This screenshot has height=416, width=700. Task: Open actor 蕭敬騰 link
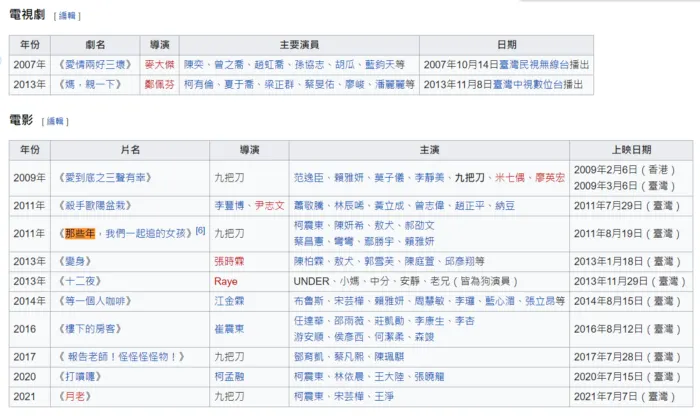308,206
